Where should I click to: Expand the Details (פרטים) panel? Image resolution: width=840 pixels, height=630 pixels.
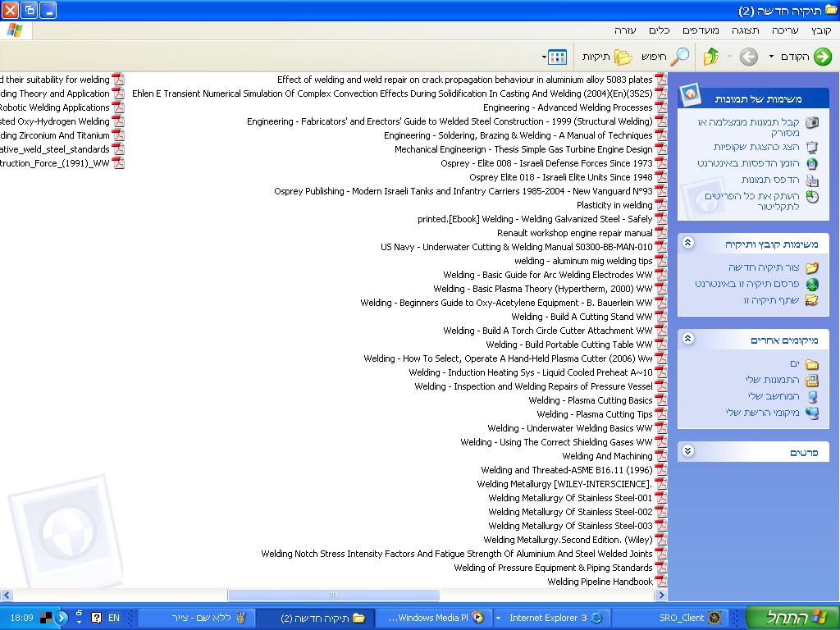click(688, 451)
